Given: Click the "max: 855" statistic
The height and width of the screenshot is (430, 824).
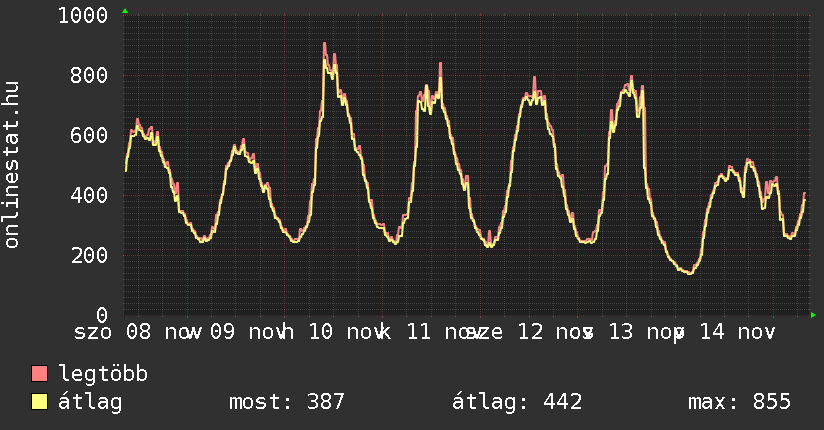Looking at the screenshot, I should tap(739, 402).
